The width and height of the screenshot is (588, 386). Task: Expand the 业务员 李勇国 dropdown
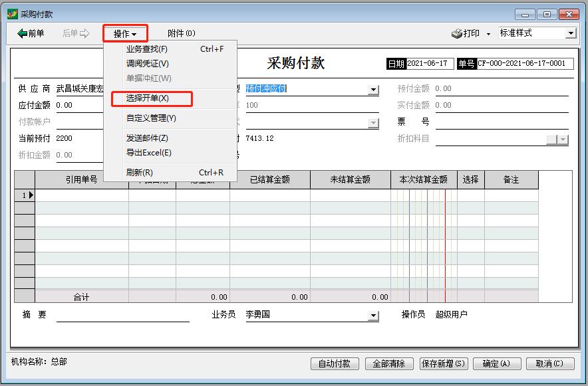click(372, 316)
